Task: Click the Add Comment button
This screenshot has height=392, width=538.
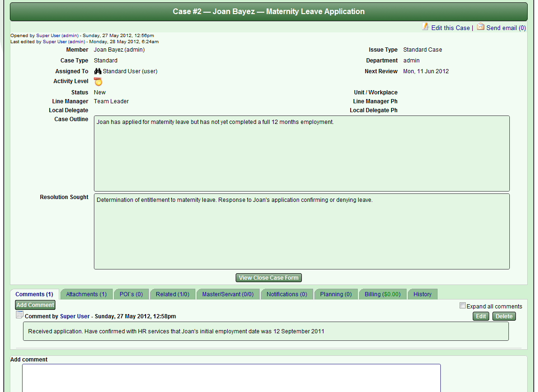Action: [35, 305]
